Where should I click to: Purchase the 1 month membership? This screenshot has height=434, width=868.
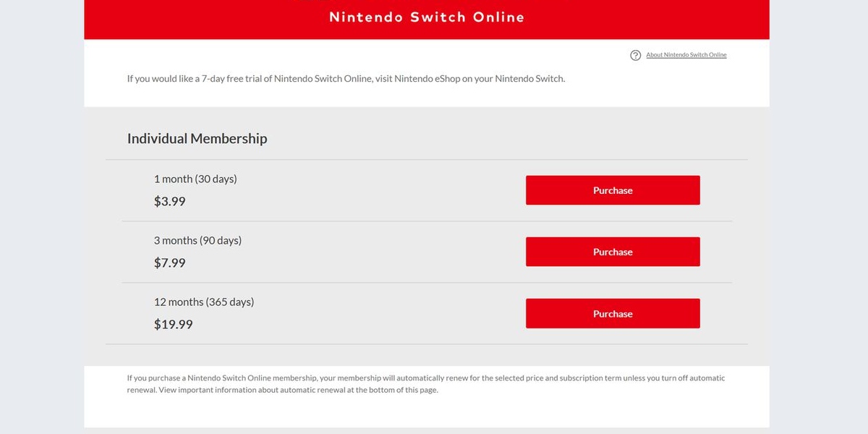612,190
